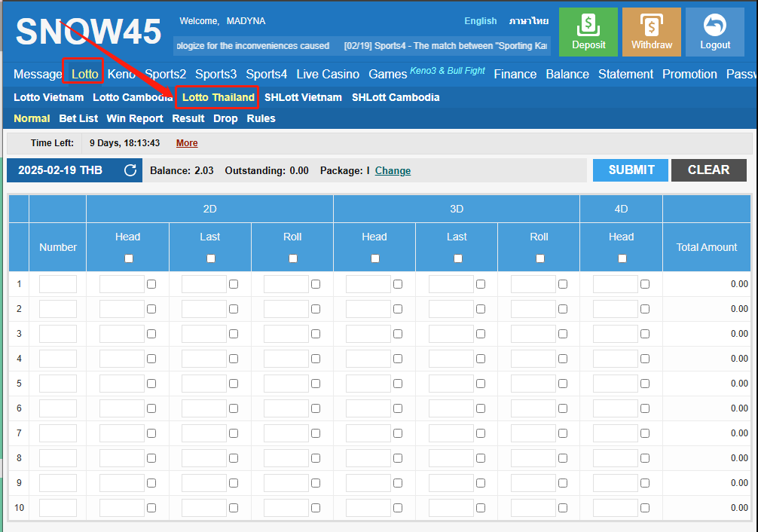Click Change package link
Image resolution: width=758 pixels, height=532 pixels.
click(393, 171)
